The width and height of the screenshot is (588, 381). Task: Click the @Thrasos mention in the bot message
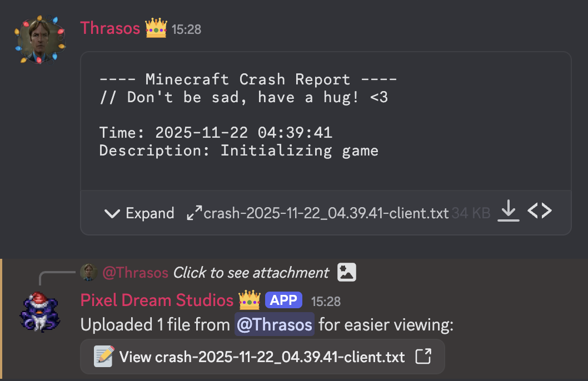pyautogui.click(x=275, y=324)
